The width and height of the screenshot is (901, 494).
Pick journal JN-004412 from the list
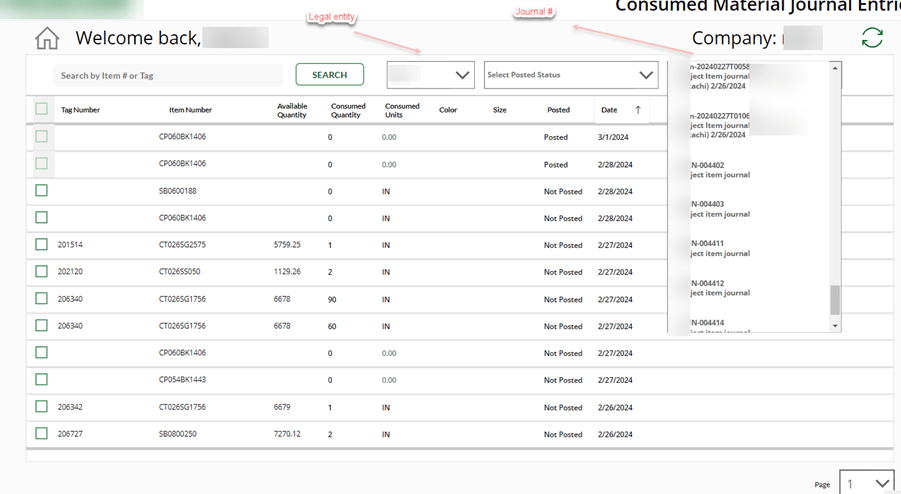pos(720,287)
